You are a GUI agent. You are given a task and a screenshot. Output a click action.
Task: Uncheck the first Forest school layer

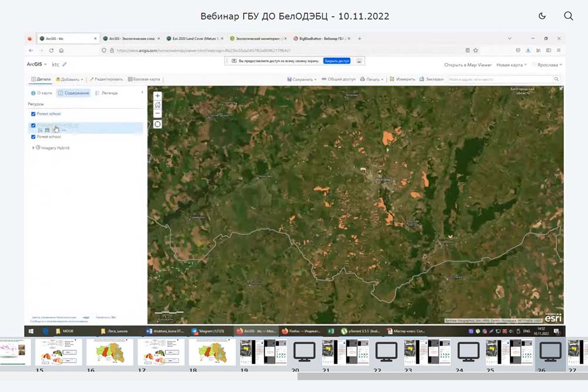33,114
